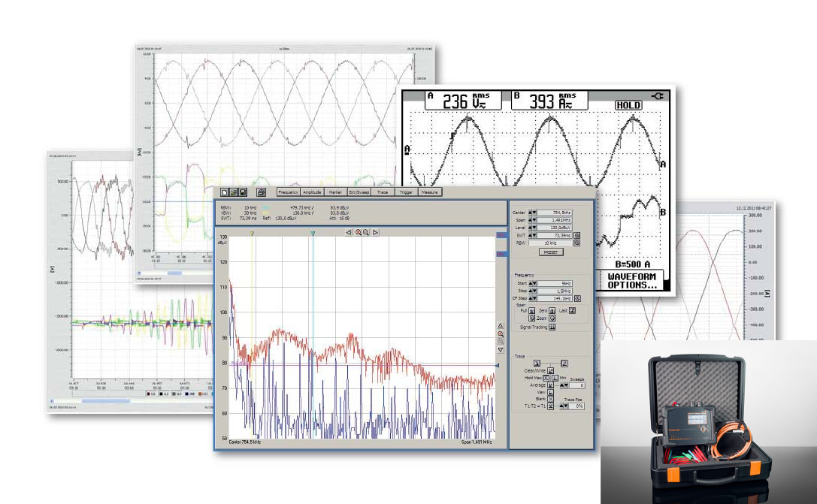
Task: Click the down triangle right of the spectrum plot
Action: (x=501, y=350)
